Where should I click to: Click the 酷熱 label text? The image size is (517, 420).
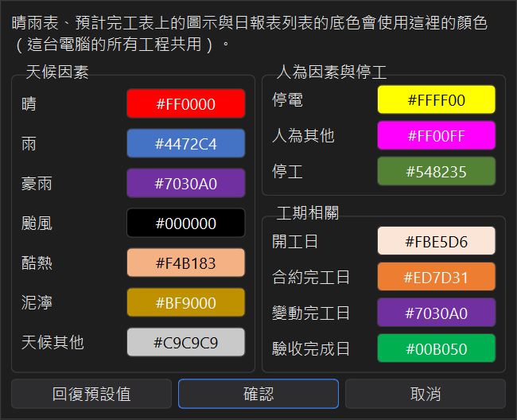tap(37, 263)
